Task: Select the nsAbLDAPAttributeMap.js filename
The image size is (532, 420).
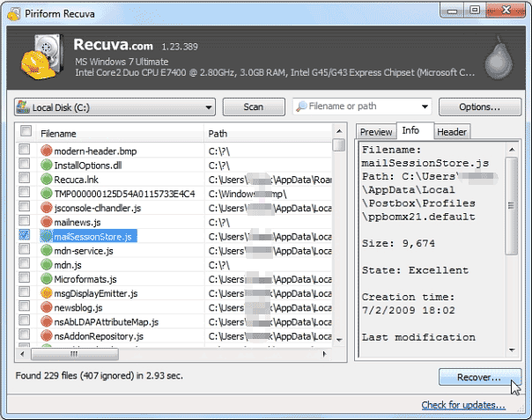Action: [x=107, y=322]
